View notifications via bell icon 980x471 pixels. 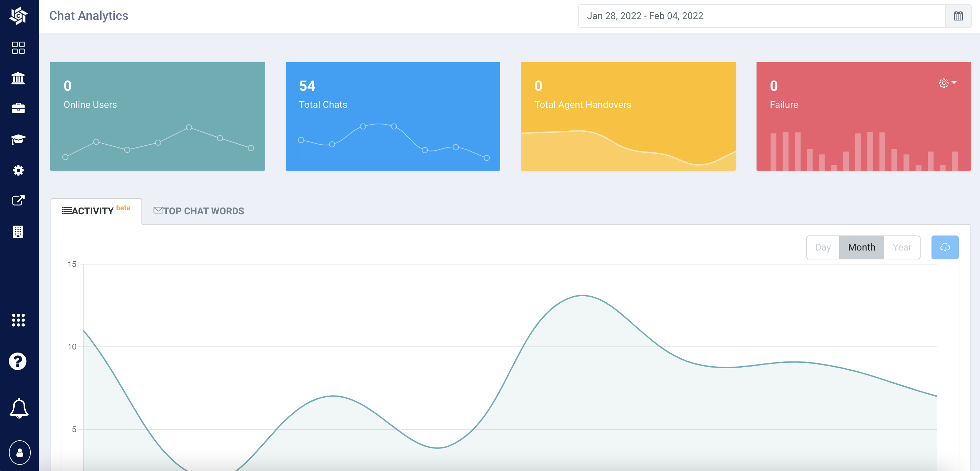pyautogui.click(x=19, y=408)
